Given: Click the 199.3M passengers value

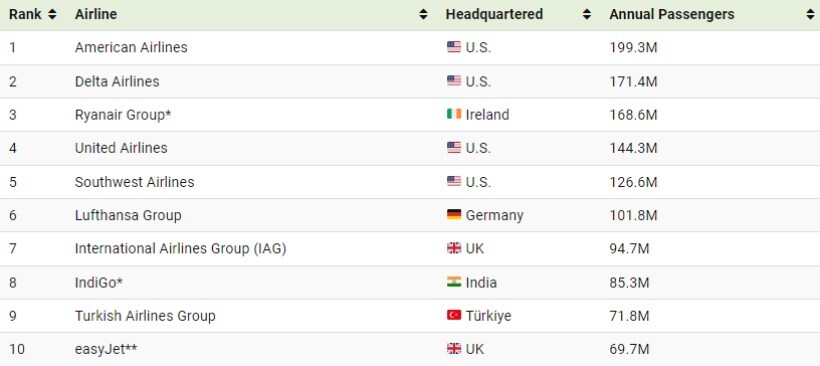Looking at the screenshot, I should pyautogui.click(x=633, y=48).
